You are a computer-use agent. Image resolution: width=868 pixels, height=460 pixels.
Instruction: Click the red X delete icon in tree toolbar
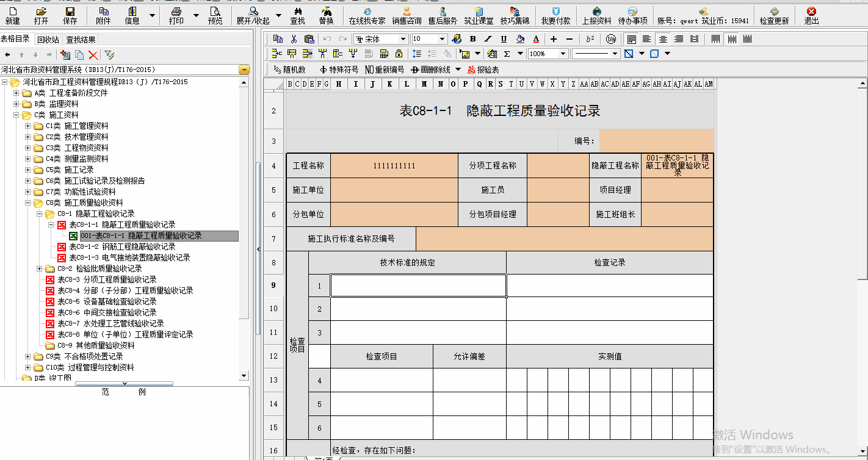[93, 55]
